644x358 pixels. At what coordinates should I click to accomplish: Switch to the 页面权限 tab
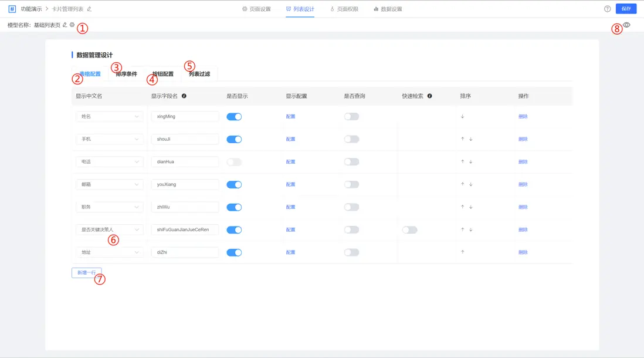coord(344,9)
